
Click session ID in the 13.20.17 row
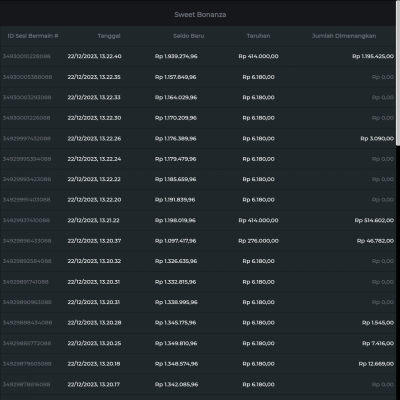click(26, 384)
